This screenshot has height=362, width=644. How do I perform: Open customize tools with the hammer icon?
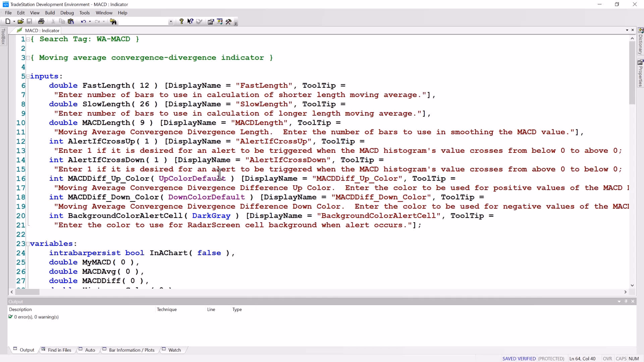click(x=229, y=21)
